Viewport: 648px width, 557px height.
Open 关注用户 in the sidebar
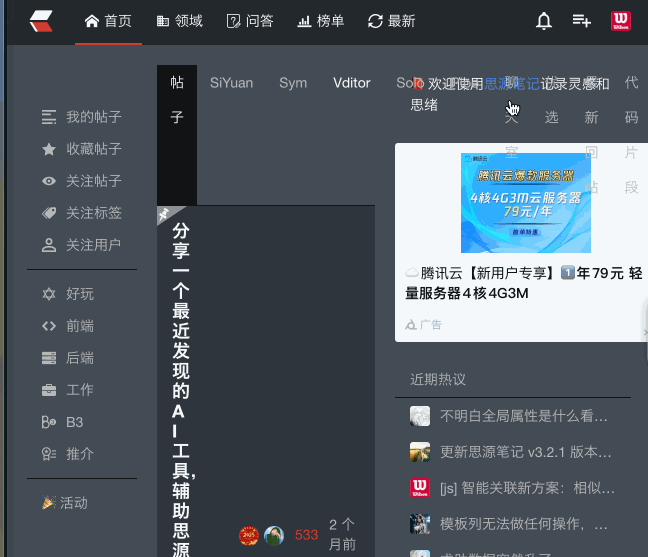(82, 245)
